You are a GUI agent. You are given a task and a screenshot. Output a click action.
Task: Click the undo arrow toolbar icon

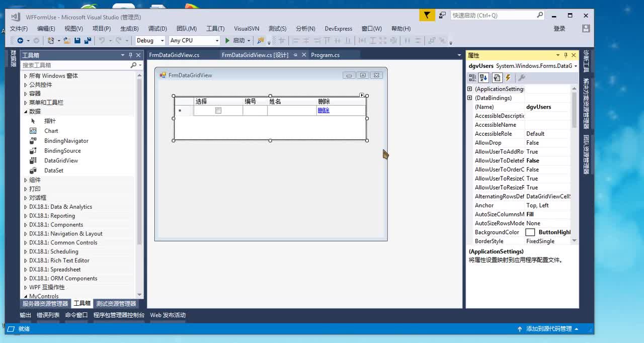tap(102, 40)
